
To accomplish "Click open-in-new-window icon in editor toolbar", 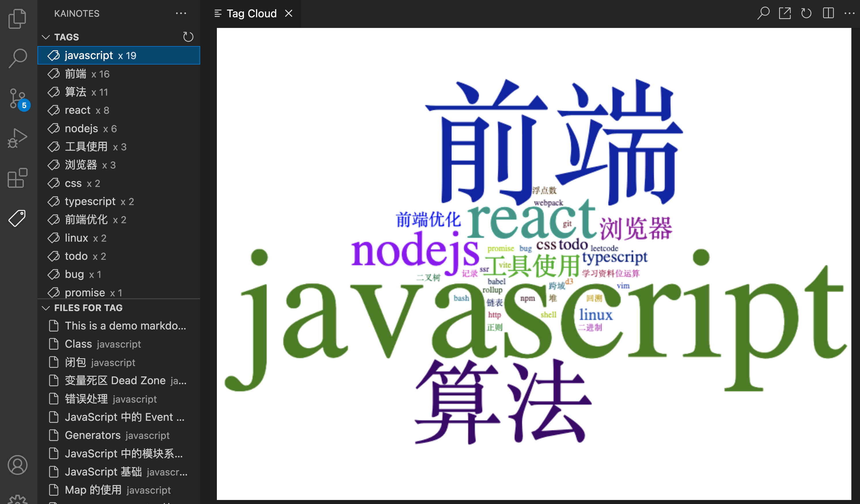I will [x=785, y=14].
